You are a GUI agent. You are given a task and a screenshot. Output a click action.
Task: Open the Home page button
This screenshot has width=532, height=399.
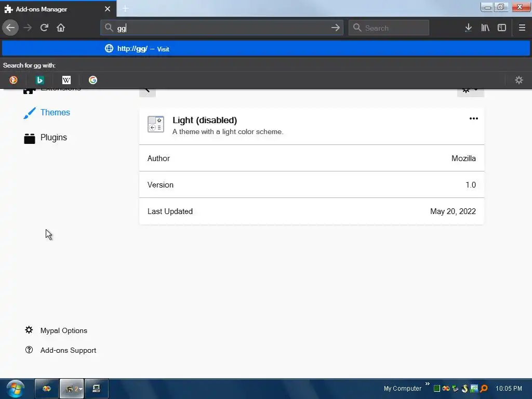[61, 28]
